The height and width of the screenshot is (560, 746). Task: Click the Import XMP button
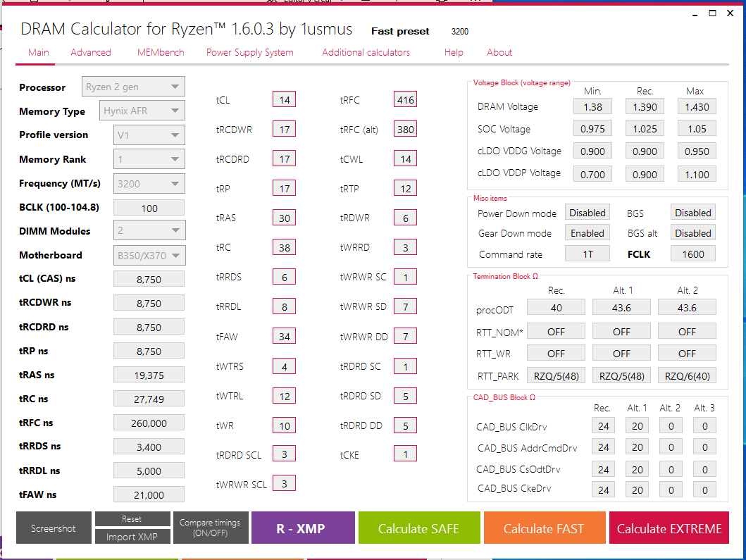[x=132, y=537]
